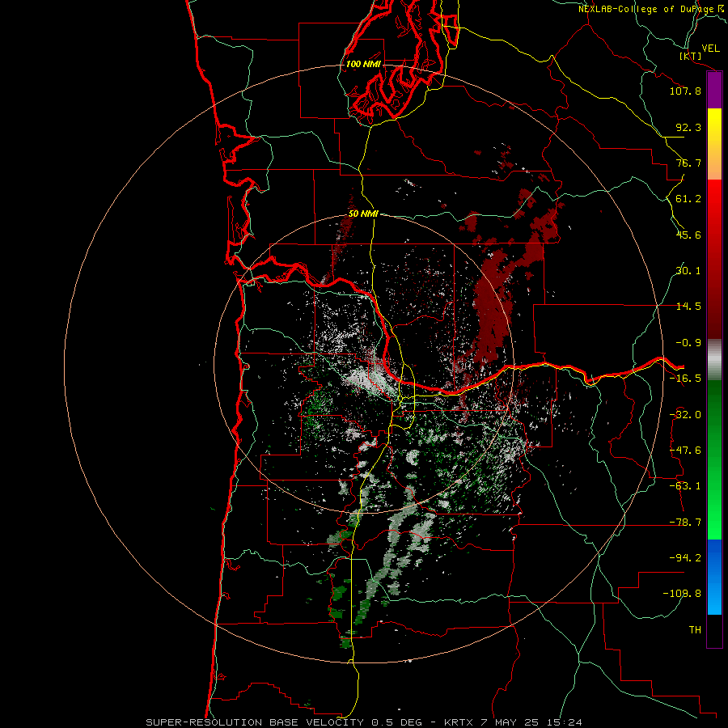
Task: Select the 107.8 value on velocity scale
Action: [685, 91]
